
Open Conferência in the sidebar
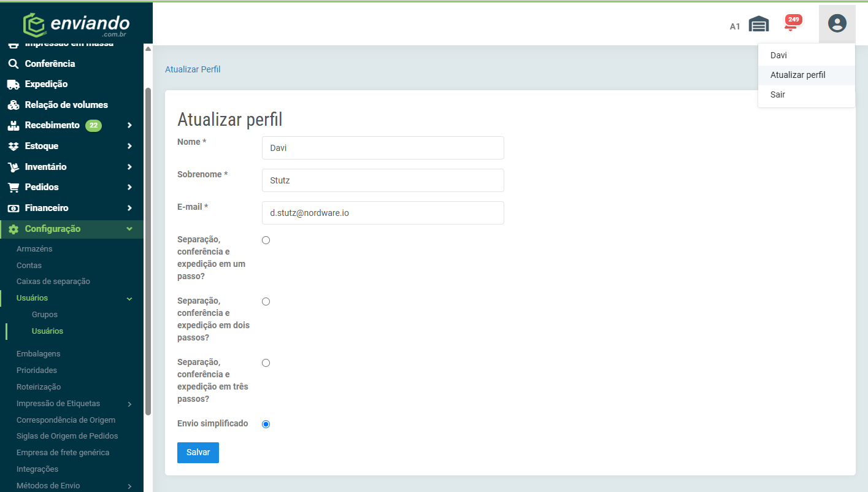(x=50, y=64)
